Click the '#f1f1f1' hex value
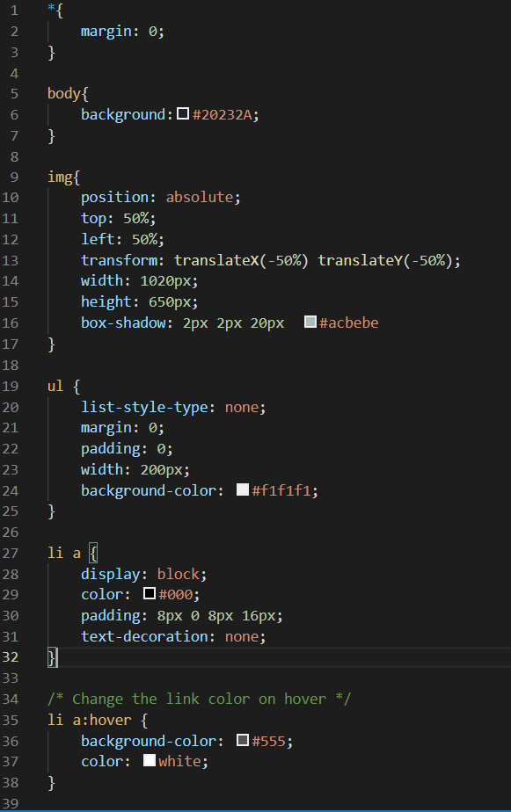The image size is (511, 812). click(x=281, y=490)
